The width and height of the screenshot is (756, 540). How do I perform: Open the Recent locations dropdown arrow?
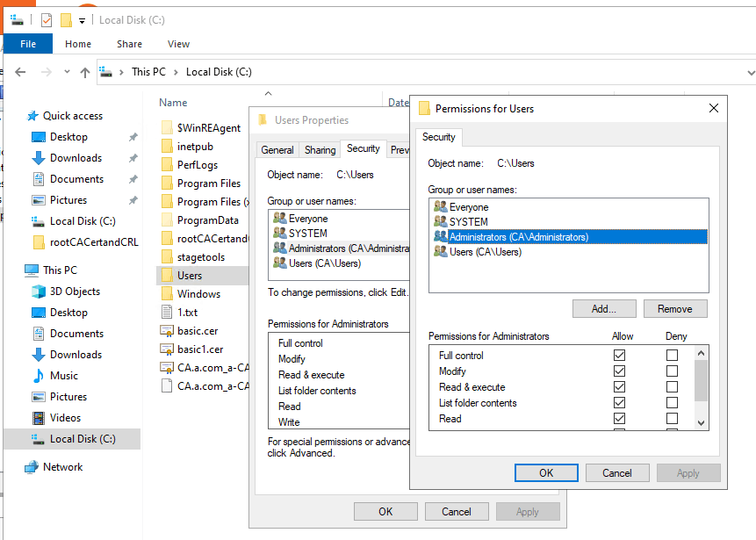[x=67, y=72]
